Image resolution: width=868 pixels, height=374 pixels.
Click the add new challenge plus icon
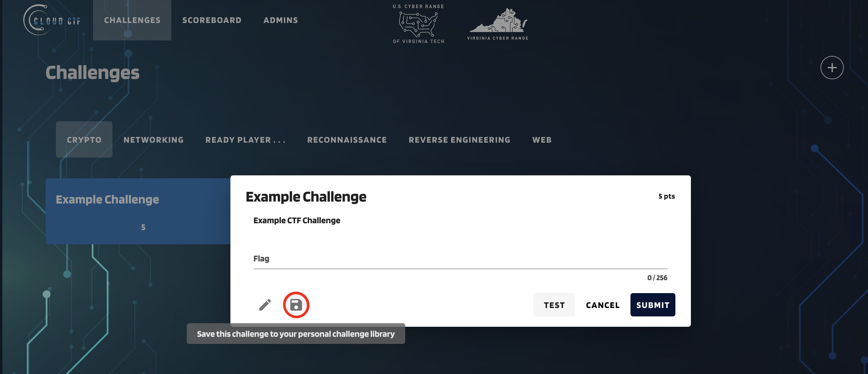click(831, 67)
